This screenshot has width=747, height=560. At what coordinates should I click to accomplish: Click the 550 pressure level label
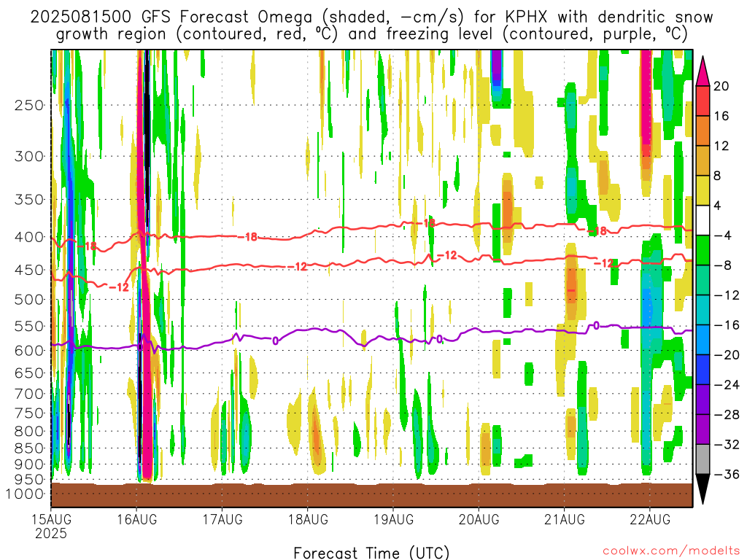pyautogui.click(x=29, y=326)
